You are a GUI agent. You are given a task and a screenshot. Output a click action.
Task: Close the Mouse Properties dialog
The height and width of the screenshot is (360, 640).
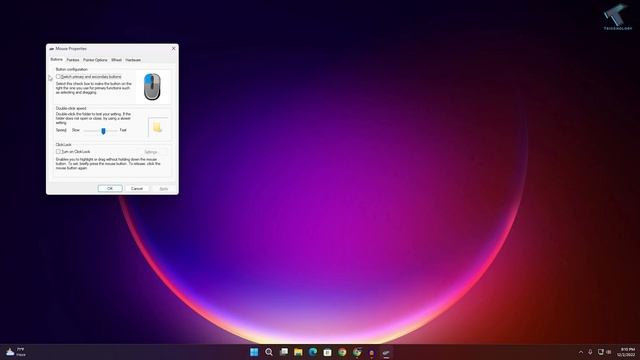click(x=173, y=49)
